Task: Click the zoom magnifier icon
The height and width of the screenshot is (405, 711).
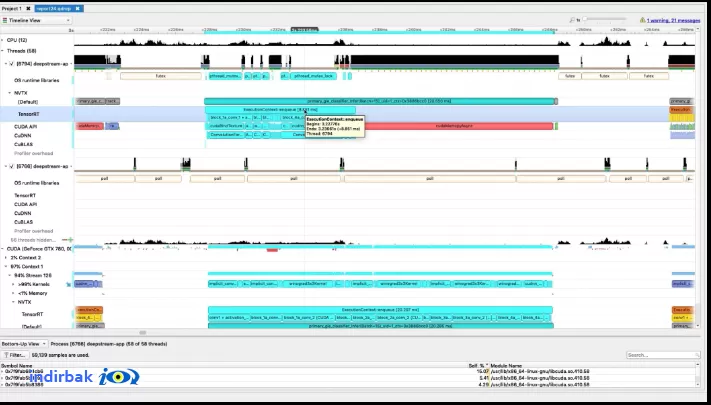Action: [x=572, y=20]
